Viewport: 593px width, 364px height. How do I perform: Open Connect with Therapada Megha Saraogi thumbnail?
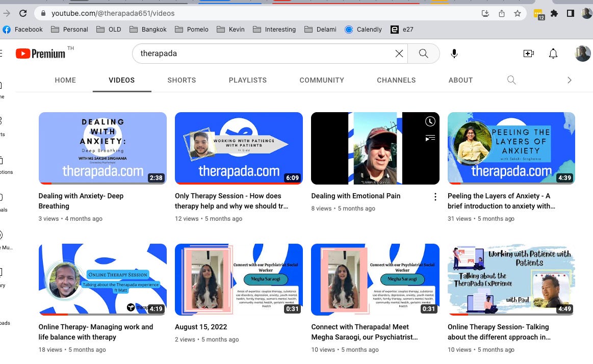[375, 279]
